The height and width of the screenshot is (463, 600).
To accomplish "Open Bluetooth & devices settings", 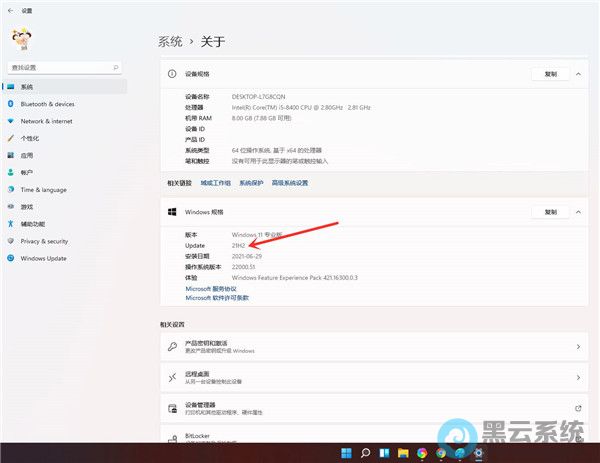I will pos(65,104).
